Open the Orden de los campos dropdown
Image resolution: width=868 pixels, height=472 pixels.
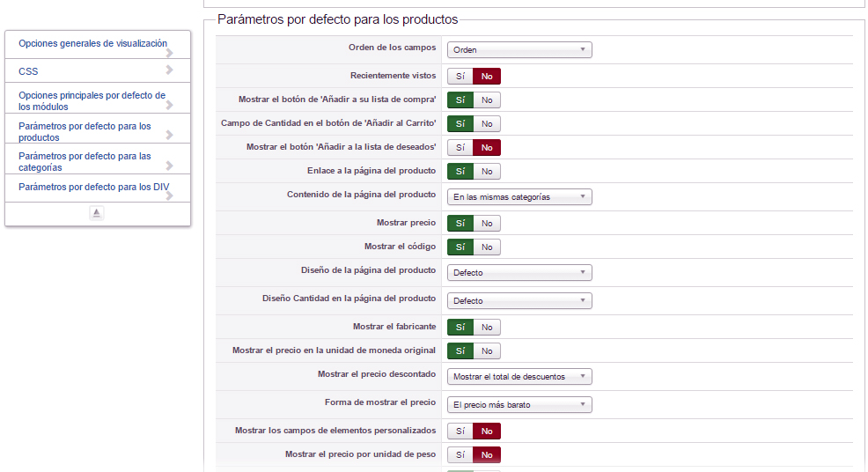519,50
